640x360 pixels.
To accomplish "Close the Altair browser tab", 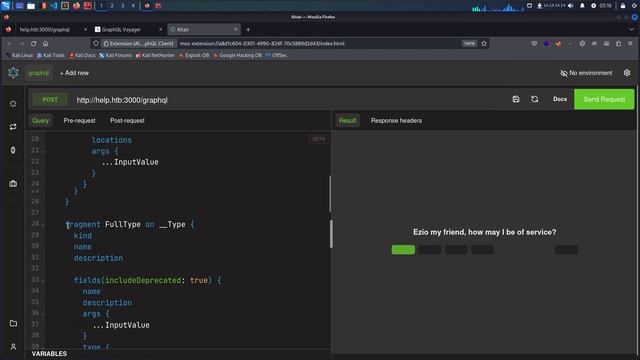I will [236, 29].
